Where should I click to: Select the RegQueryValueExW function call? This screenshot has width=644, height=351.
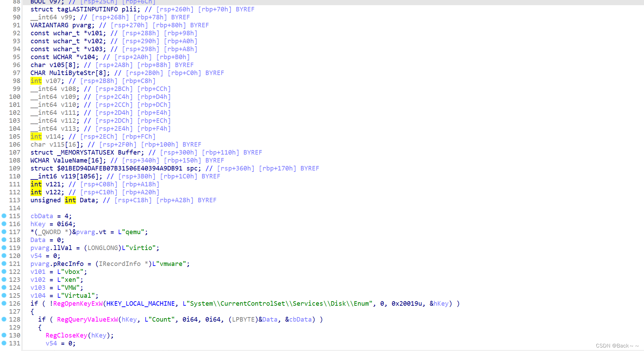pyautogui.click(x=87, y=320)
